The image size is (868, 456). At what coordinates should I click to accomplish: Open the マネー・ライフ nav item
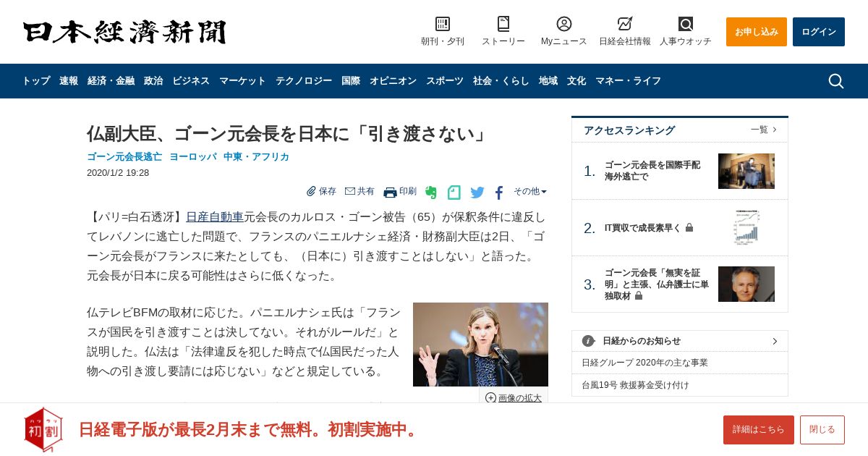(x=628, y=81)
